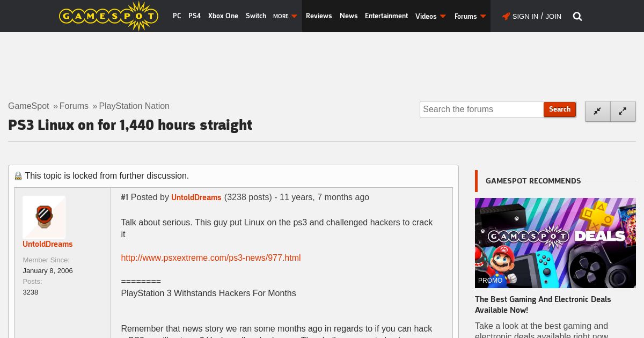Open the GameSpot logo homepage link
The height and width of the screenshot is (338, 644).
point(108,16)
